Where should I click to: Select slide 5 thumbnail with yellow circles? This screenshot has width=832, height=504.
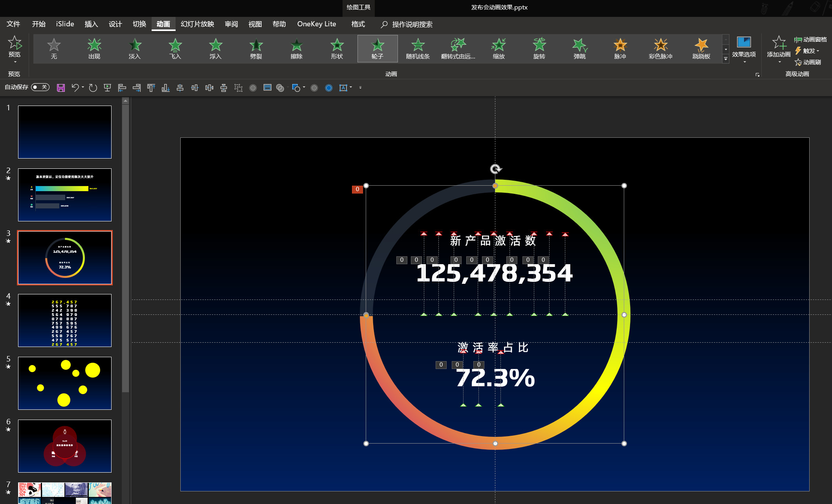tap(65, 383)
